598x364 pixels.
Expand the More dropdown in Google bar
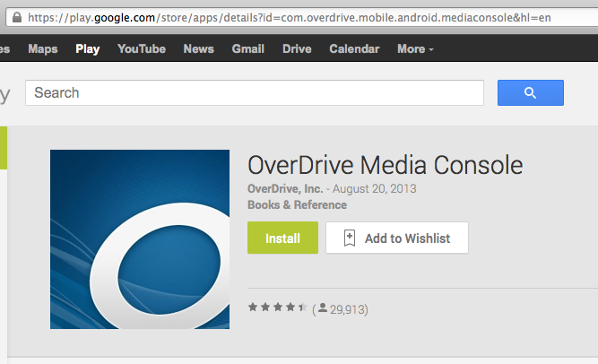tap(415, 48)
